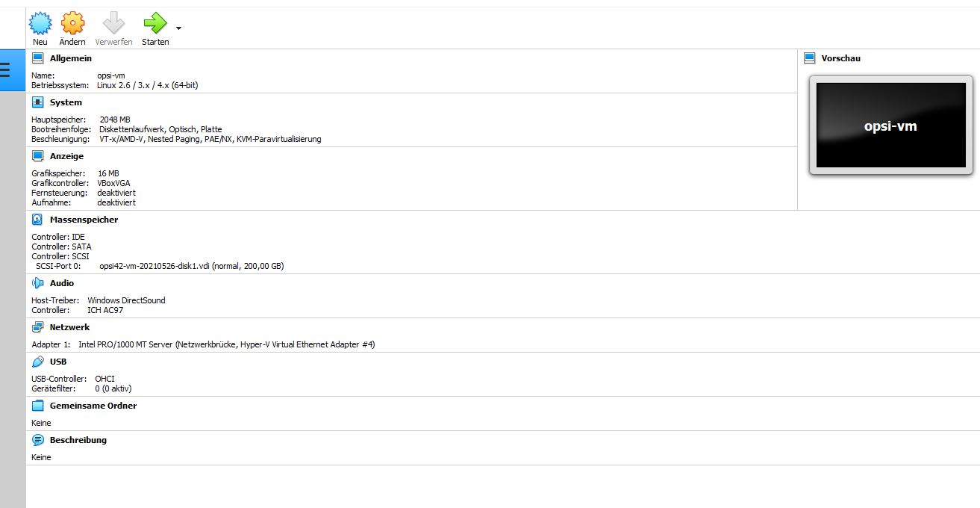Click the Audio speaker icon
Viewport: 980px width, 508px height.
point(38,283)
